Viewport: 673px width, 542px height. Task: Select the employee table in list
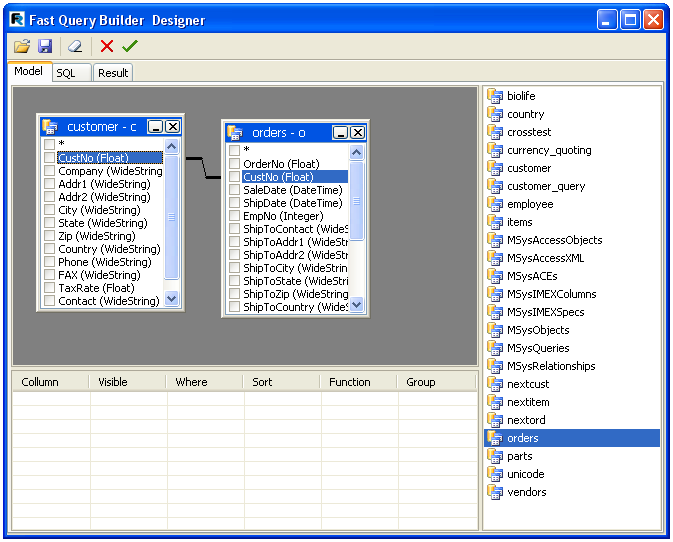(x=529, y=204)
